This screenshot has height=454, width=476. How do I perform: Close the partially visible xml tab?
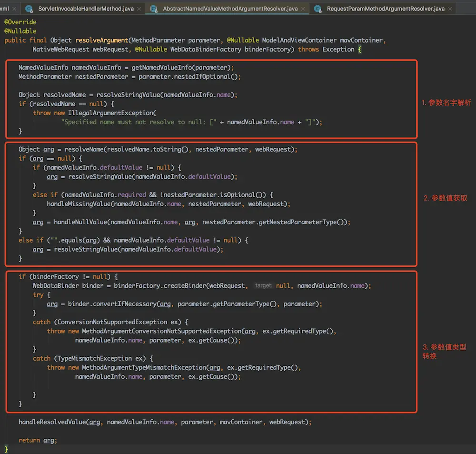(x=15, y=9)
